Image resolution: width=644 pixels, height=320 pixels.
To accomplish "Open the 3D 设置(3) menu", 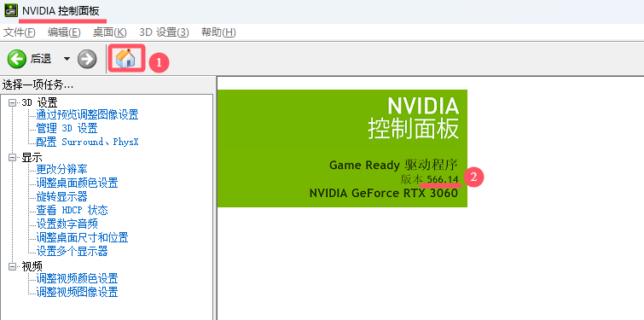I will pos(164,32).
